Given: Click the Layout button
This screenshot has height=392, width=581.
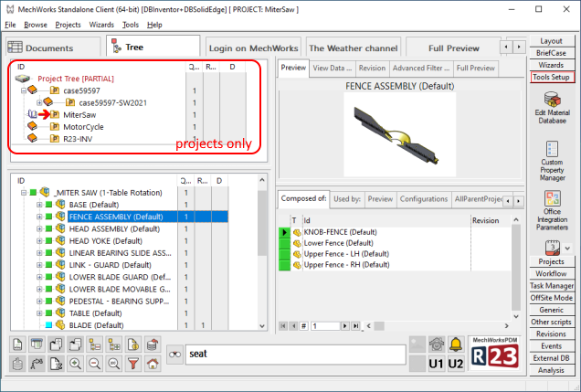Looking at the screenshot, I should pos(551,41).
